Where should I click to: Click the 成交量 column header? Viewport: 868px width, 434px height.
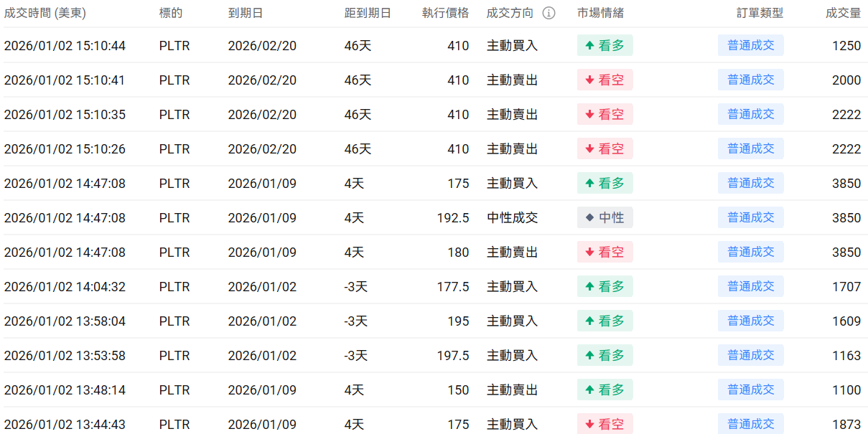843,13
